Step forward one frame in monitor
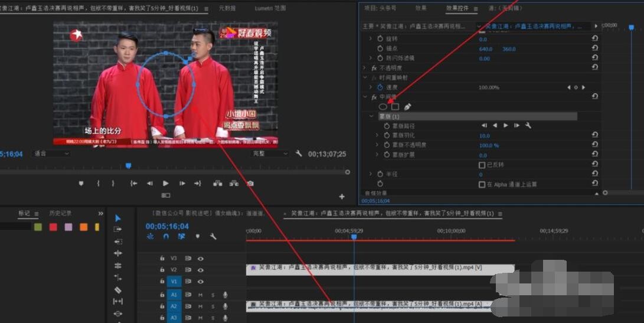Viewport: 644px width, 323px height. click(x=182, y=183)
